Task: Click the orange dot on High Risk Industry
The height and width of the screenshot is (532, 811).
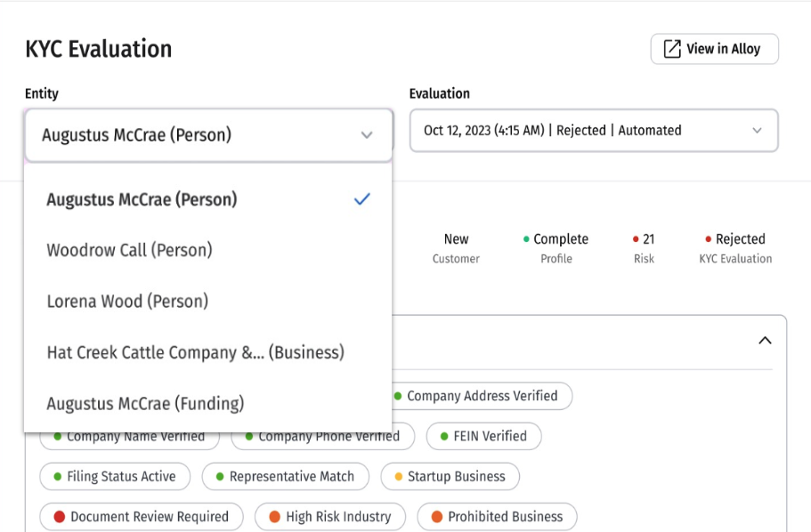Action: click(x=274, y=517)
